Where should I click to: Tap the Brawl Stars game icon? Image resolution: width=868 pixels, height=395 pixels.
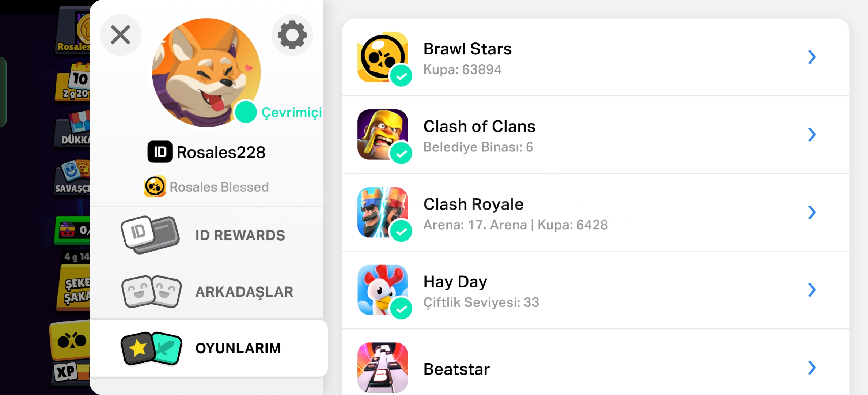click(383, 57)
